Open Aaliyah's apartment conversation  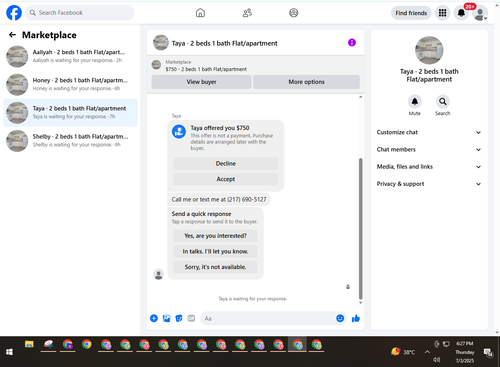point(70,56)
